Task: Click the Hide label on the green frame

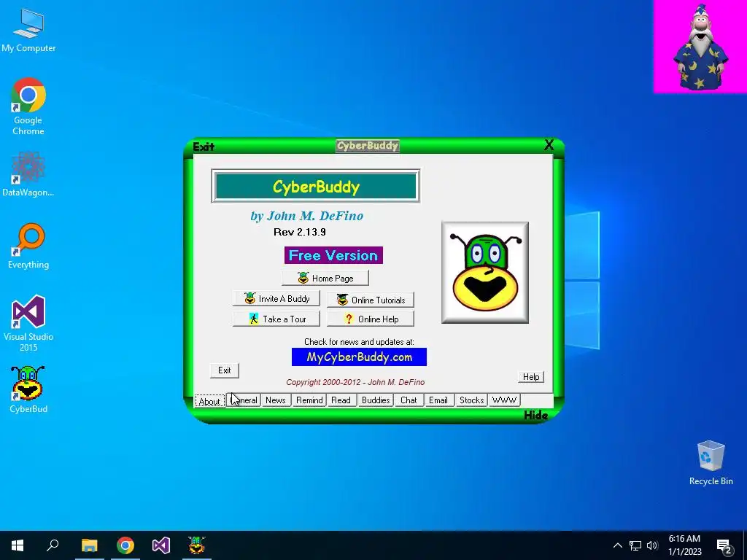Action: (x=536, y=415)
